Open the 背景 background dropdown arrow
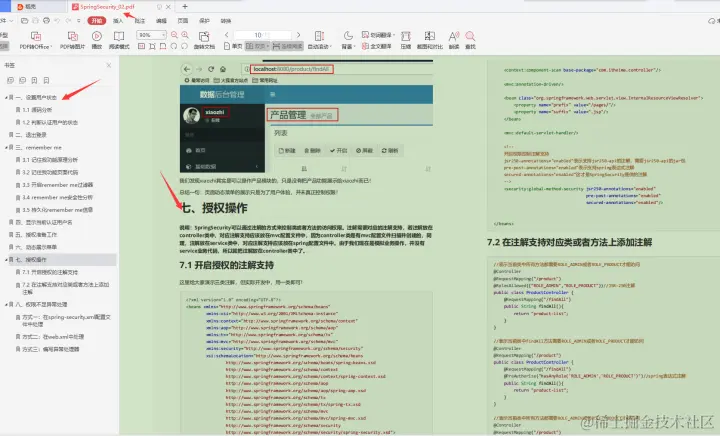The height and width of the screenshot is (436, 720). point(354,47)
